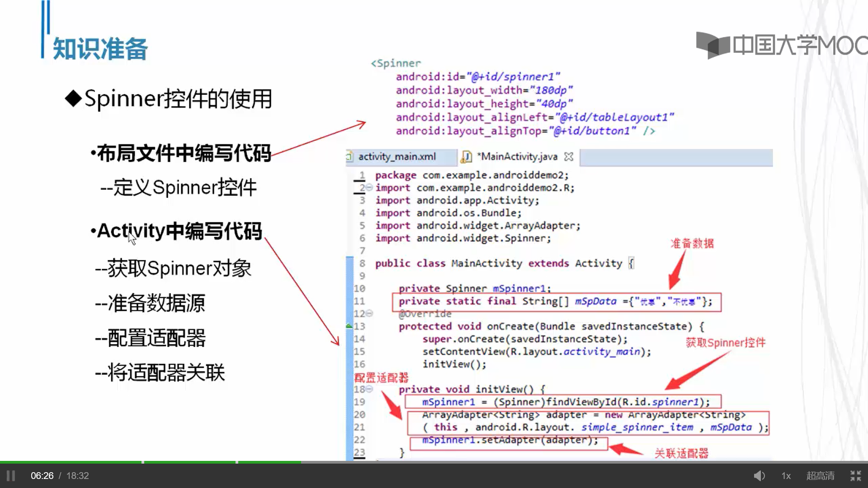
Task: Collapse the initView fold at line 18
Action: click(369, 389)
